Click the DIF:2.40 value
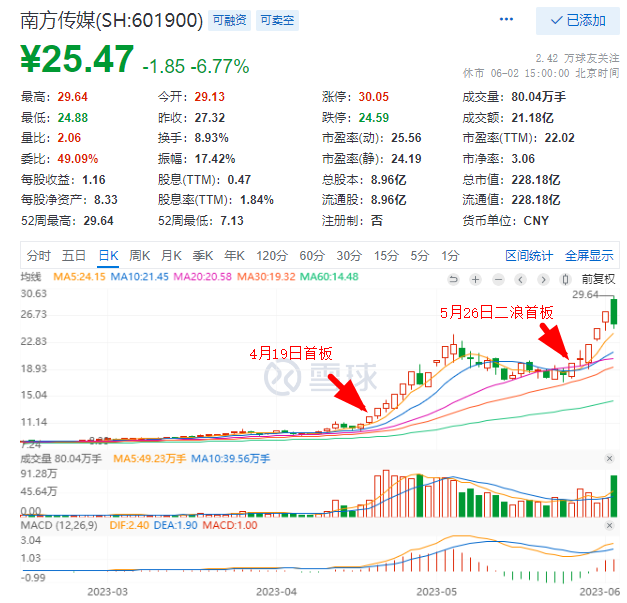The height and width of the screenshot is (603, 627). (129, 525)
